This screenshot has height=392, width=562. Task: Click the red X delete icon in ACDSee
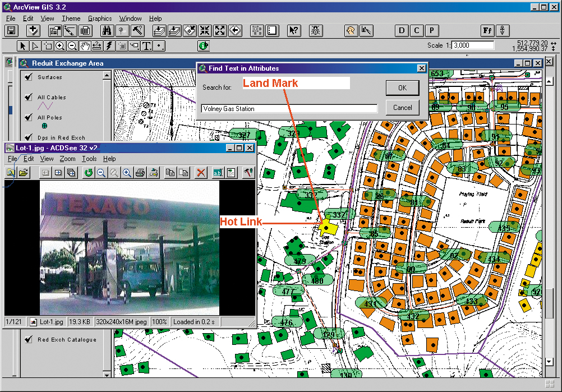tap(200, 173)
